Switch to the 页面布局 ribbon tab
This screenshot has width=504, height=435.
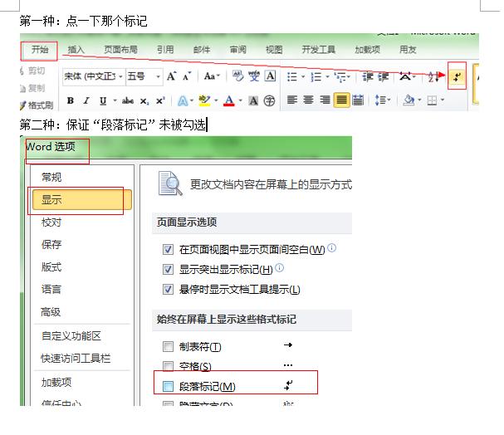[x=120, y=50]
